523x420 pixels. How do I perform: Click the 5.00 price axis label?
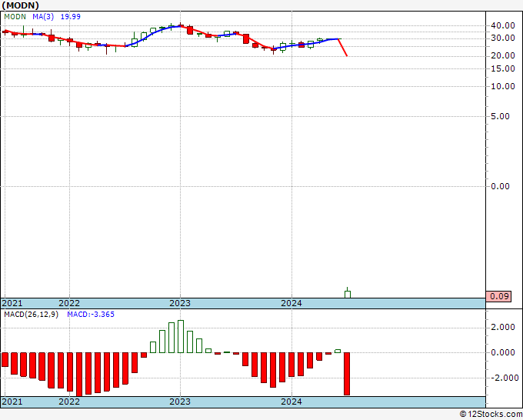500,116
